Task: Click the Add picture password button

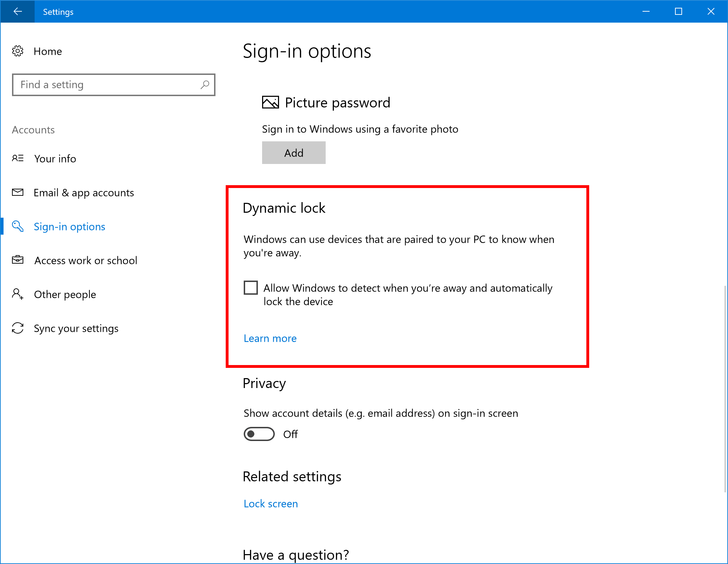Action: pos(294,153)
